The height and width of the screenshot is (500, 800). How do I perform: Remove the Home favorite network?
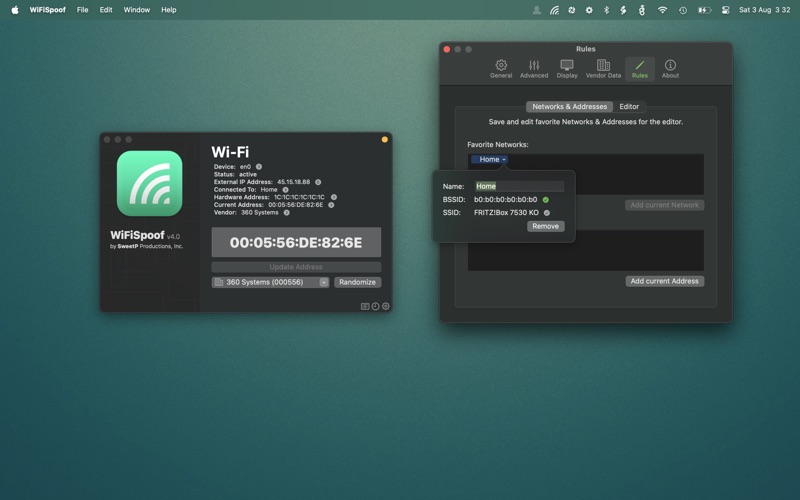[545, 226]
